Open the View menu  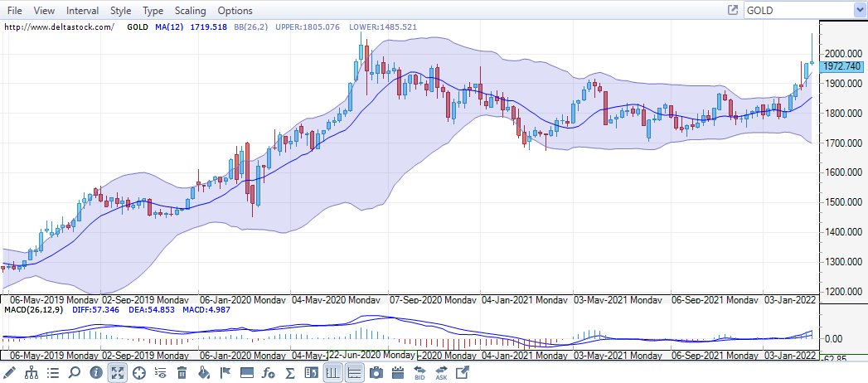[x=44, y=11]
